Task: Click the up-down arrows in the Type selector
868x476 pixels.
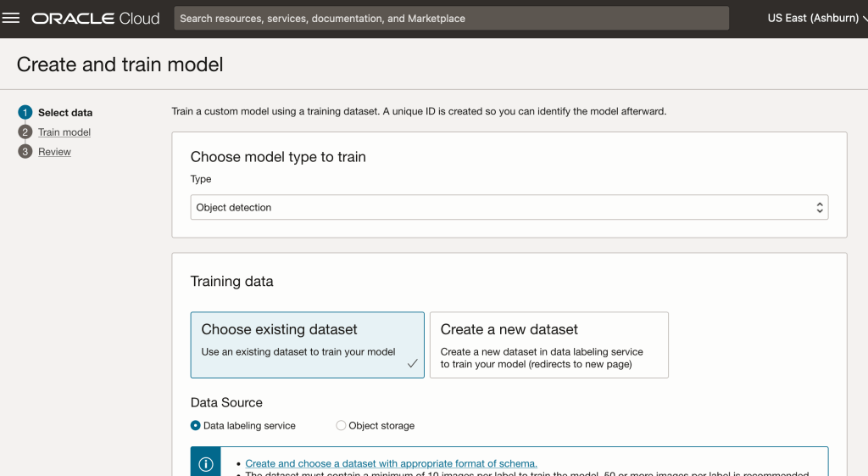Action: [x=819, y=207]
